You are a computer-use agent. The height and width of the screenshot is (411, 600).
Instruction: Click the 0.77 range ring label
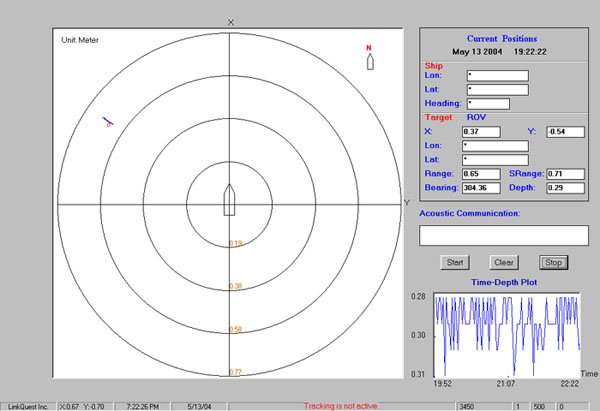coord(236,372)
